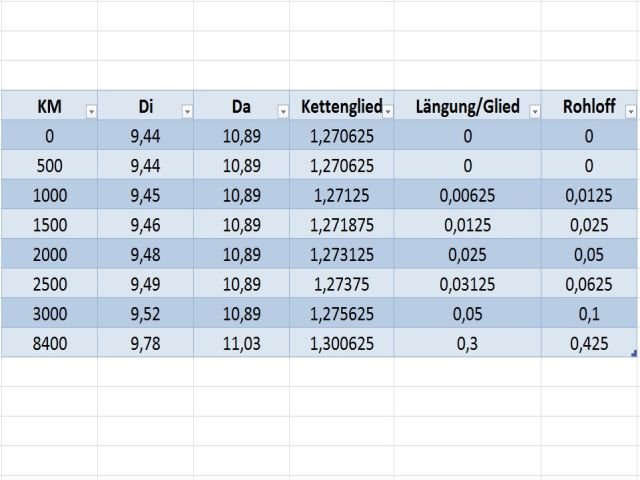Image resolution: width=640 pixels, height=480 pixels.
Task: Expand the Da column filter arrow
Action: coord(282,112)
